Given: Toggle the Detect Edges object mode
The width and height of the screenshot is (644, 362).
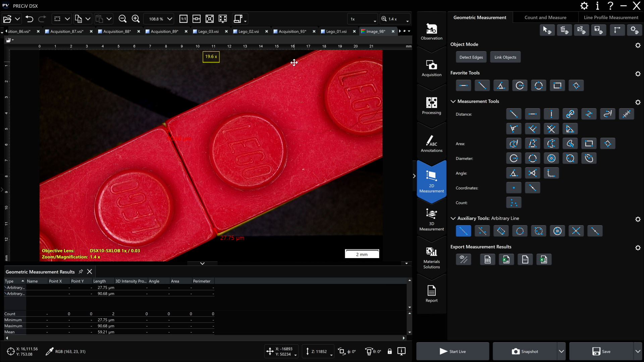Looking at the screenshot, I should pyautogui.click(x=471, y=57).
